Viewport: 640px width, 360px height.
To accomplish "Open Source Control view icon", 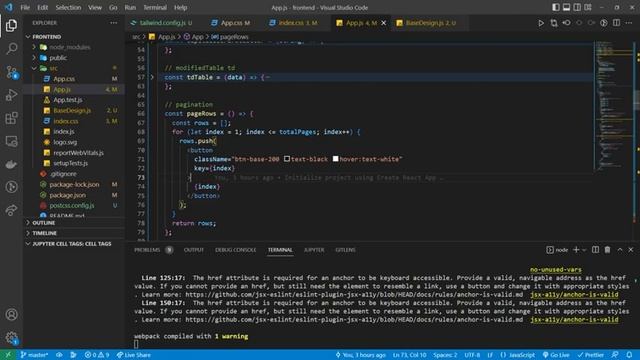I will (11, 72).
